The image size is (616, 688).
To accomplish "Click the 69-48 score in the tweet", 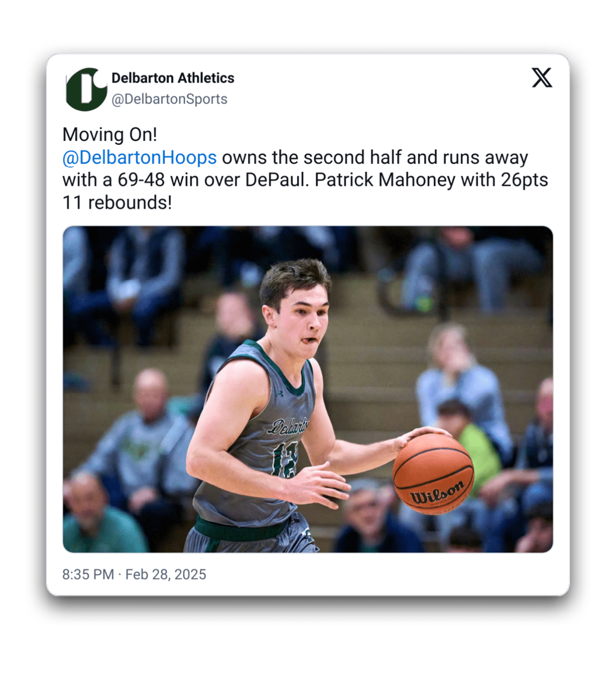I will [x=141, y=180].
